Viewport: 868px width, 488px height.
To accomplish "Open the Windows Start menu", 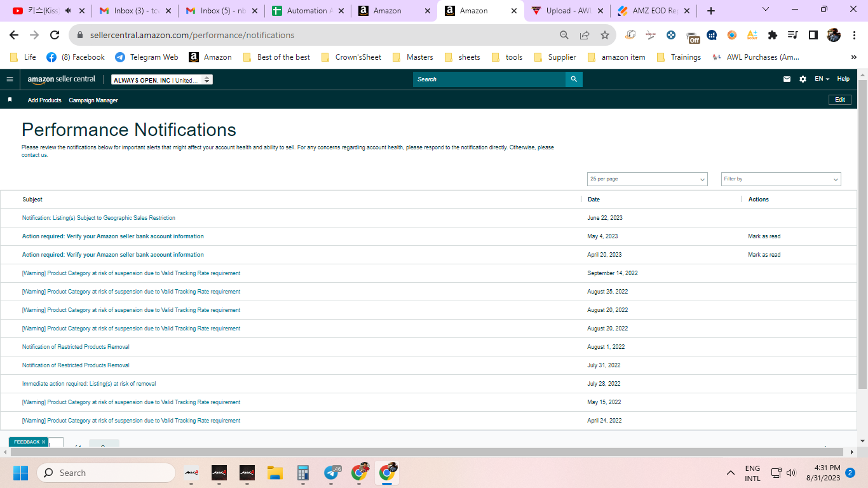I will click(x=21, y=473).
